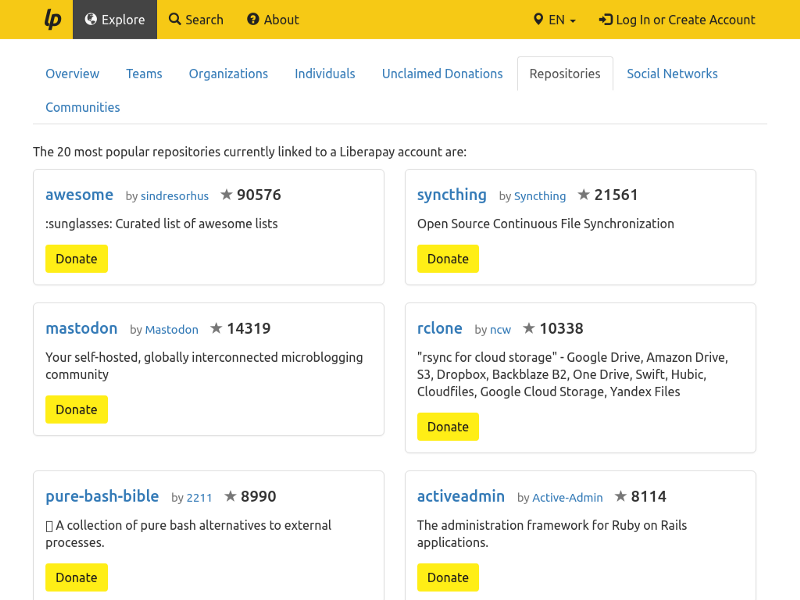View the Syncthing owner profile
The image size is (800, 600).
540,196
